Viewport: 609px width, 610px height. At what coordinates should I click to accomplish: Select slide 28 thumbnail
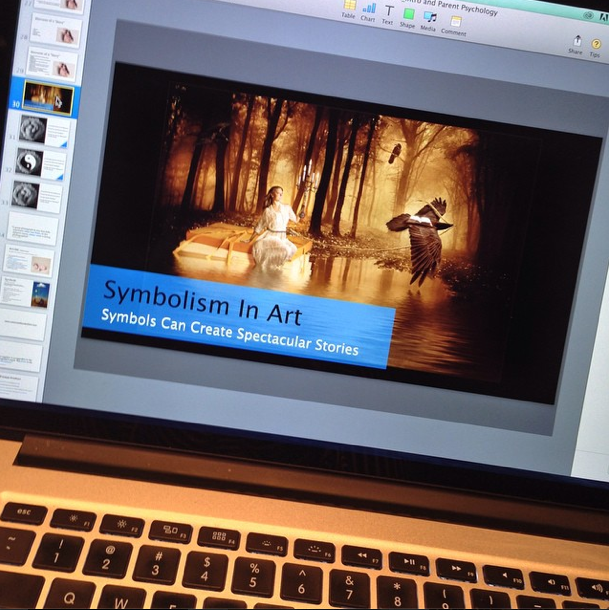click(x=56, y=32)
